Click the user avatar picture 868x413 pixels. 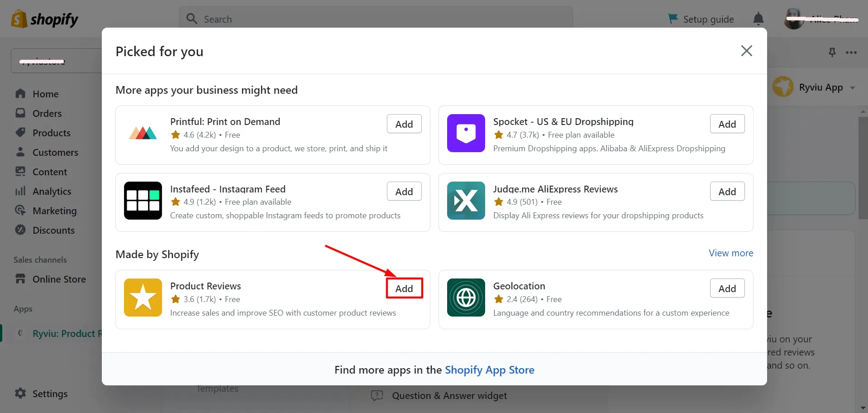[793, 19]
